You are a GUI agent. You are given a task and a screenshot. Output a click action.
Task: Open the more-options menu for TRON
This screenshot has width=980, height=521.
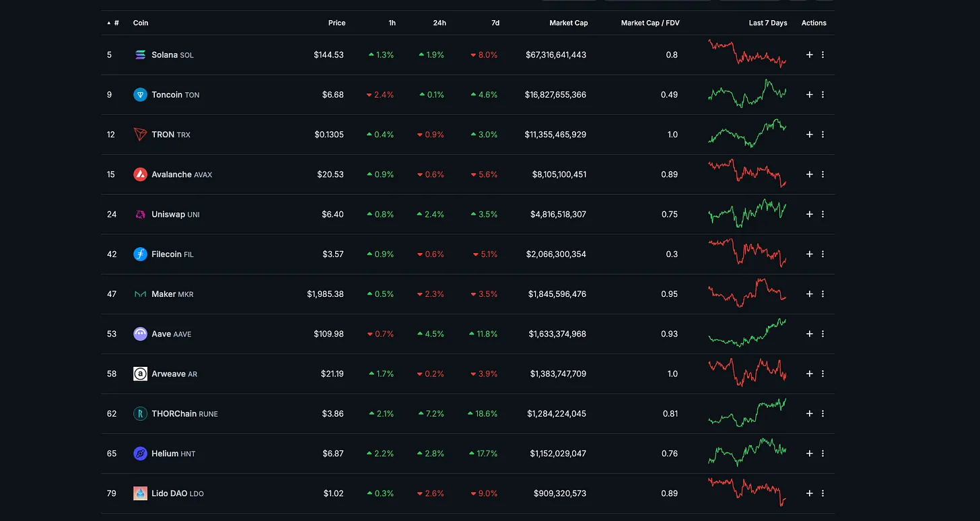tap(823, 135)
